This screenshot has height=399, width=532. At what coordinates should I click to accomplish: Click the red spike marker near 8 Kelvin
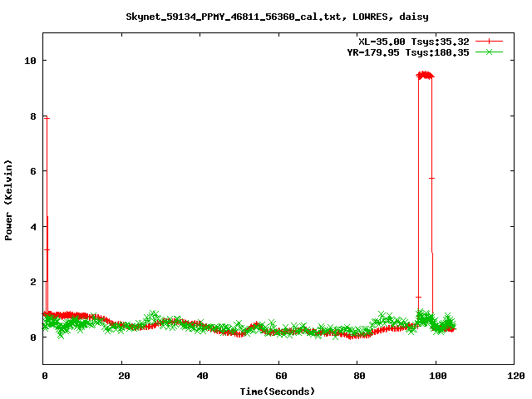click(x=47, y=118)
